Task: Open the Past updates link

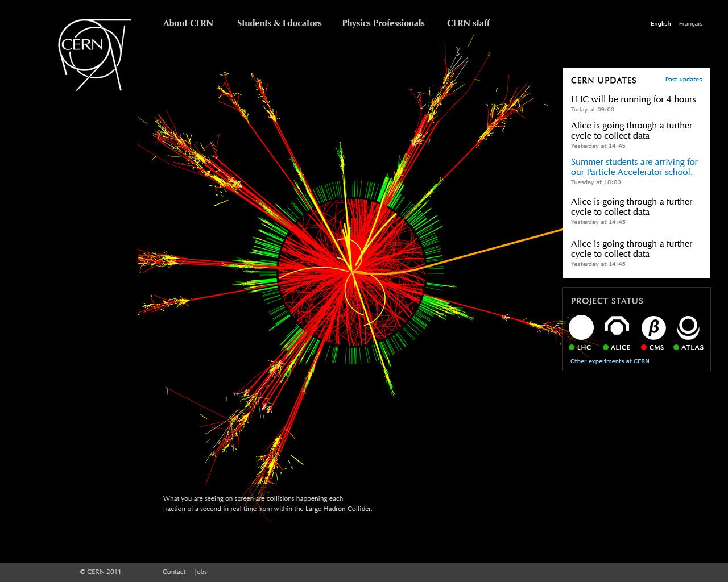Action: [684, 80]
